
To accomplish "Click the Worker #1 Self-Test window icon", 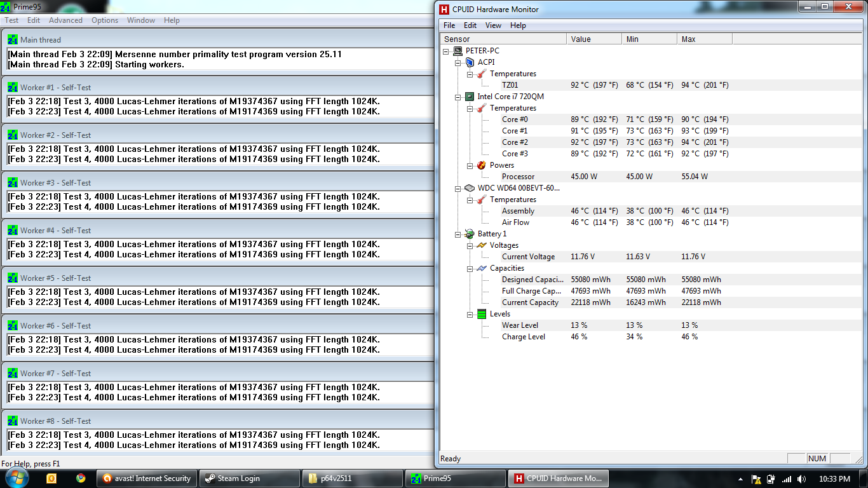I will pyautogui.click(x=13, y=87).
